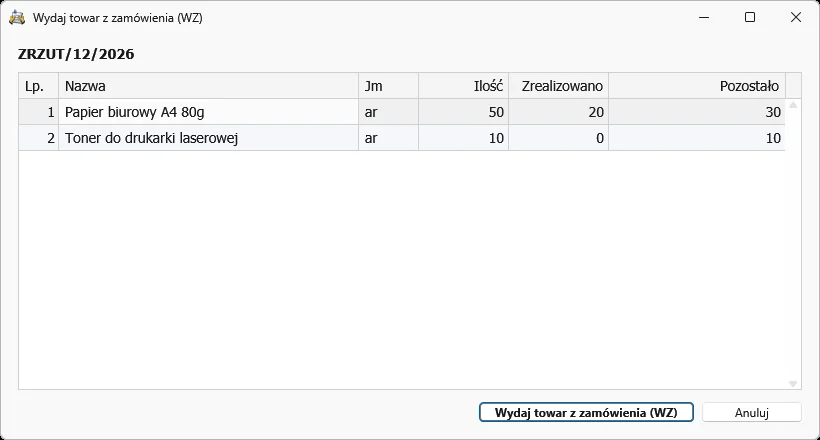Confirm with Wydaj towar z zamówienia (WZ) button

(x=586, y=412)
